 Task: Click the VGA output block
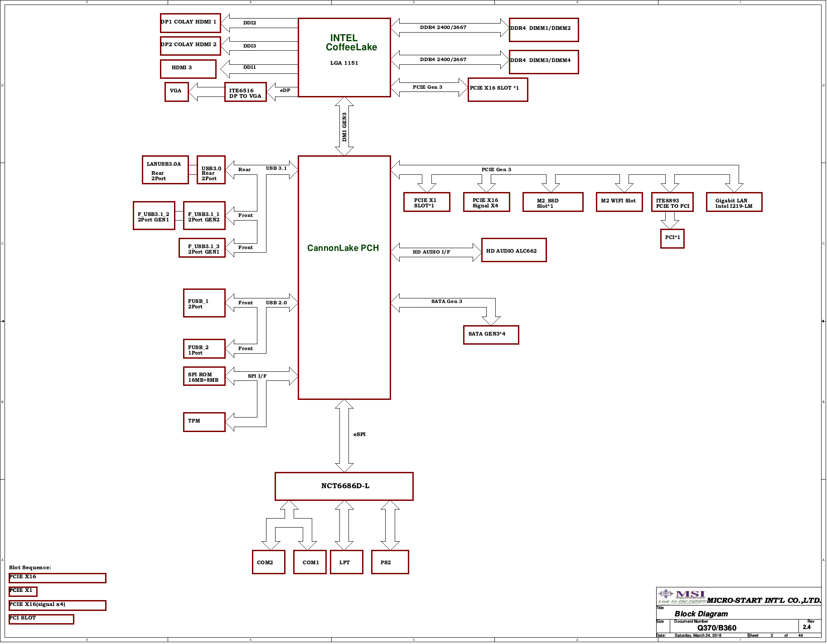coord(176,92)
